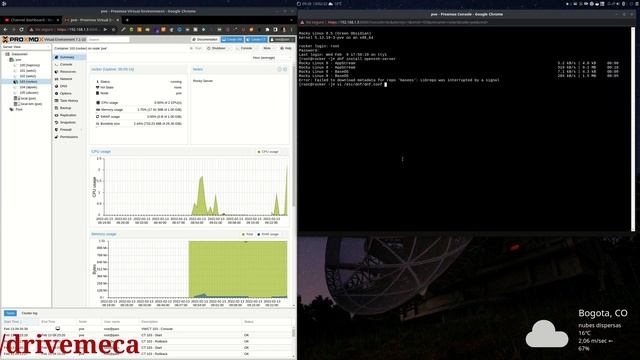This screenshot has height=360, width=640.
Task: Open Replication in container side menu
Action: [69, 115]
